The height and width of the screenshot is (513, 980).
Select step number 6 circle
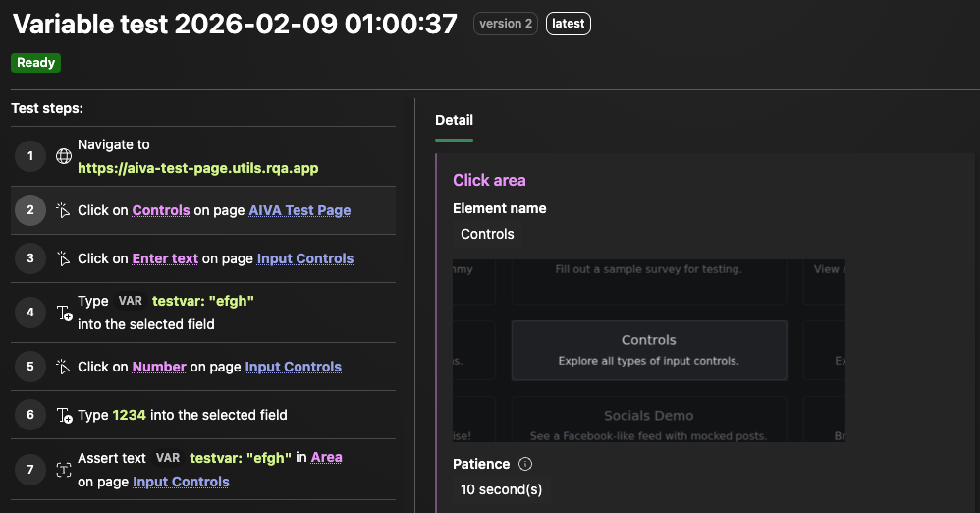coord(30,415)
